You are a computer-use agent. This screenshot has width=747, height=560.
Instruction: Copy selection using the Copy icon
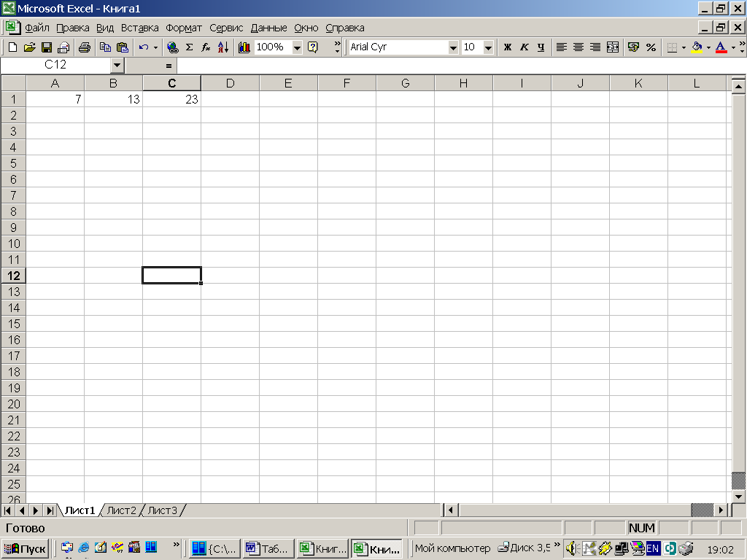tap(105, 47)
